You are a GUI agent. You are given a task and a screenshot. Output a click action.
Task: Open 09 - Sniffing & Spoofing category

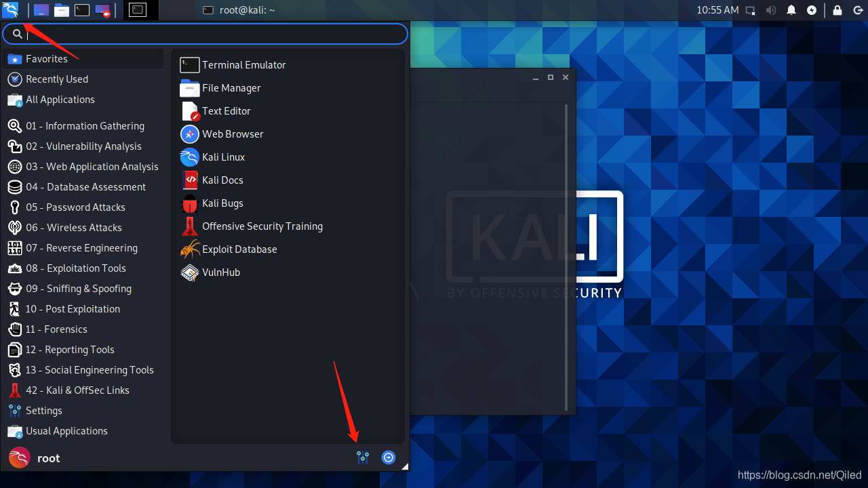point(83,289)
